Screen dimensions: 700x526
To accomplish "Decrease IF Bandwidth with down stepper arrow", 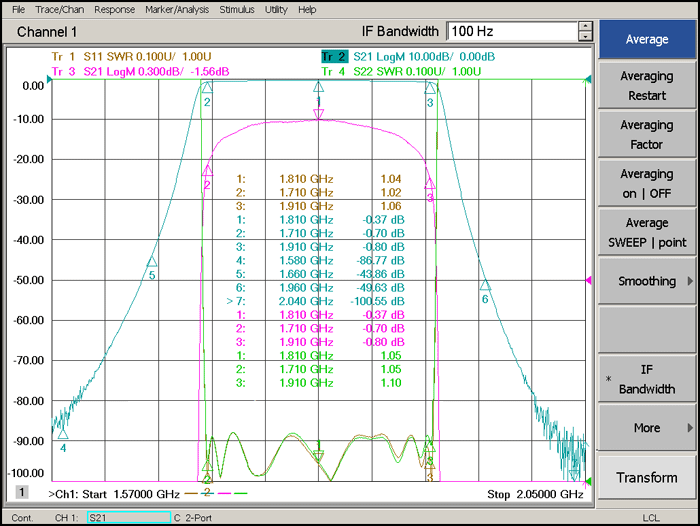I will 585,36.
